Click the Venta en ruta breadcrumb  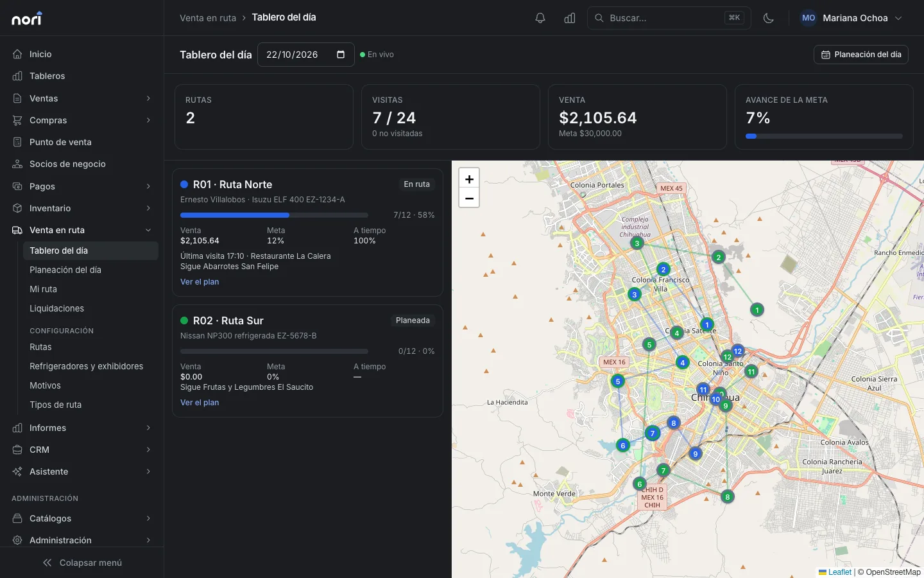pyautogui.click(x=208, y=18)
